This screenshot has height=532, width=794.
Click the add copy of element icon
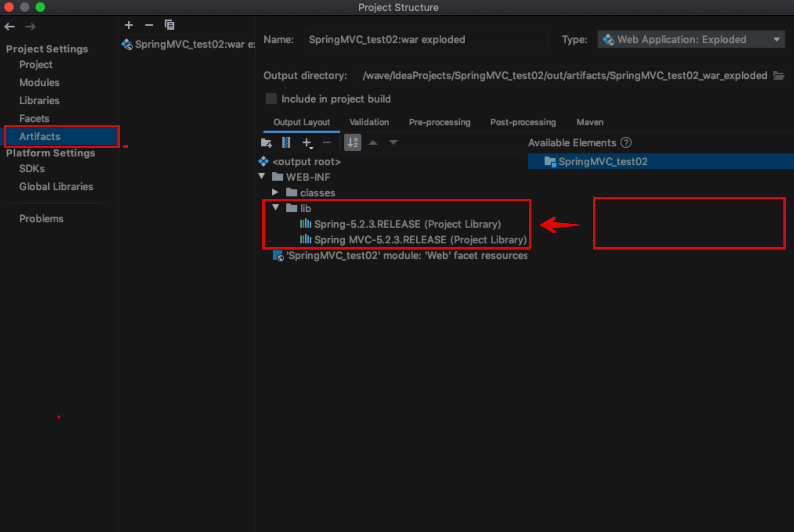point(307,143)
